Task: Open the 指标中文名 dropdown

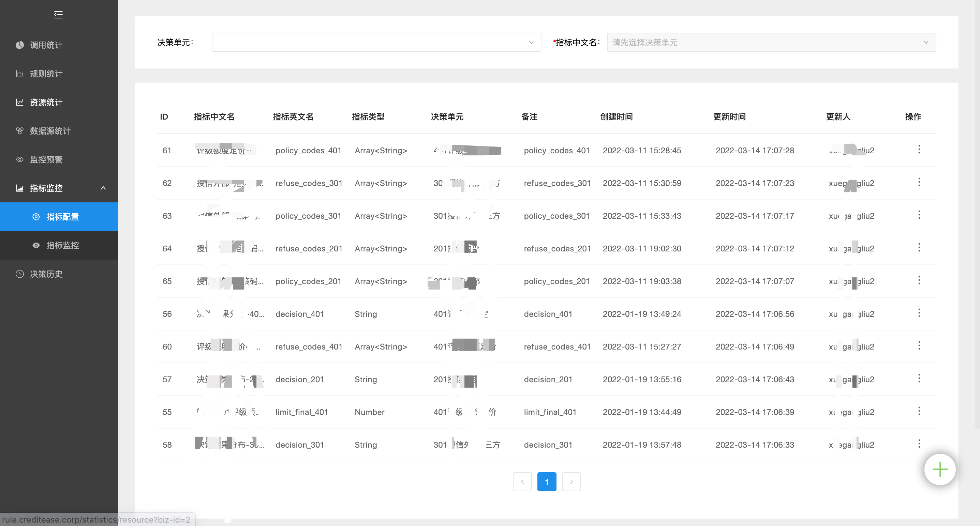Action: 771,42
